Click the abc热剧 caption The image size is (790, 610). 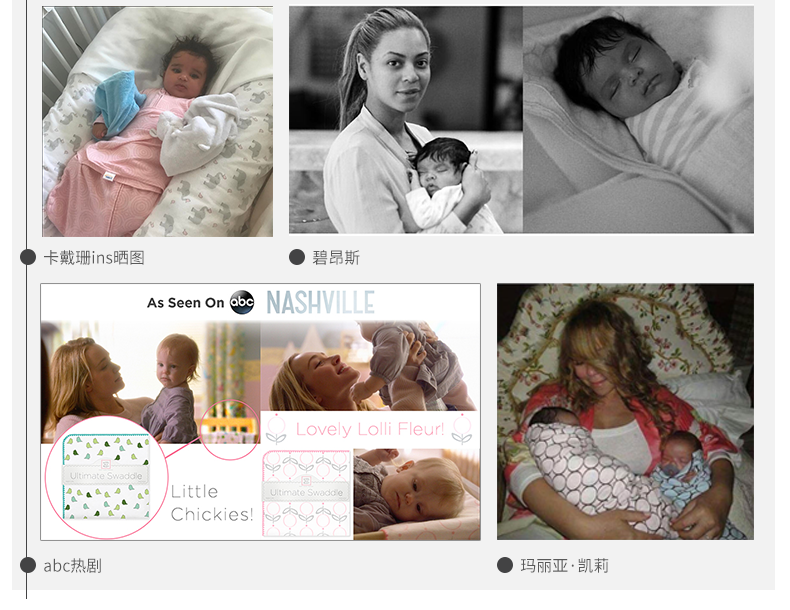pos(73,566)
